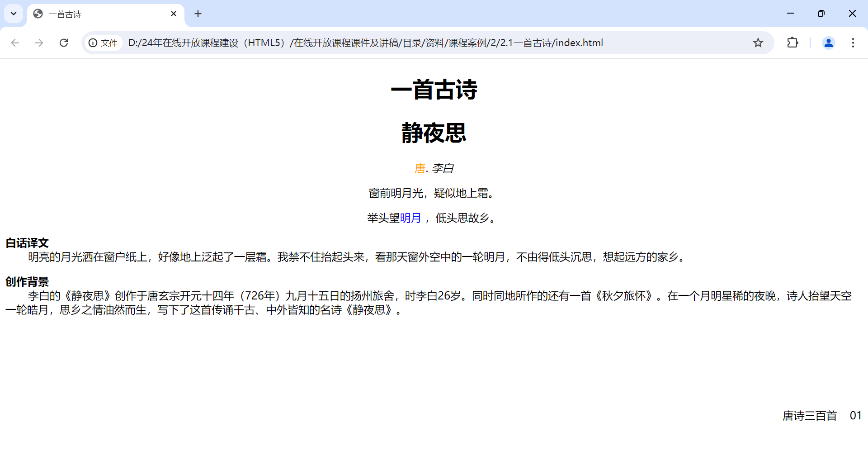Click the orange 唐 text
Viewport: 868px width, 456px height.
tap(420, 168)
